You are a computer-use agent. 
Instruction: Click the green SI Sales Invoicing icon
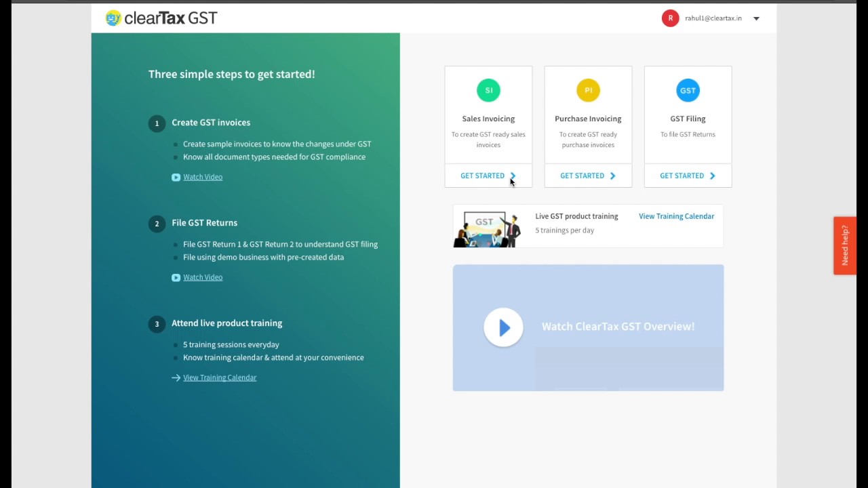pos(488,90)
